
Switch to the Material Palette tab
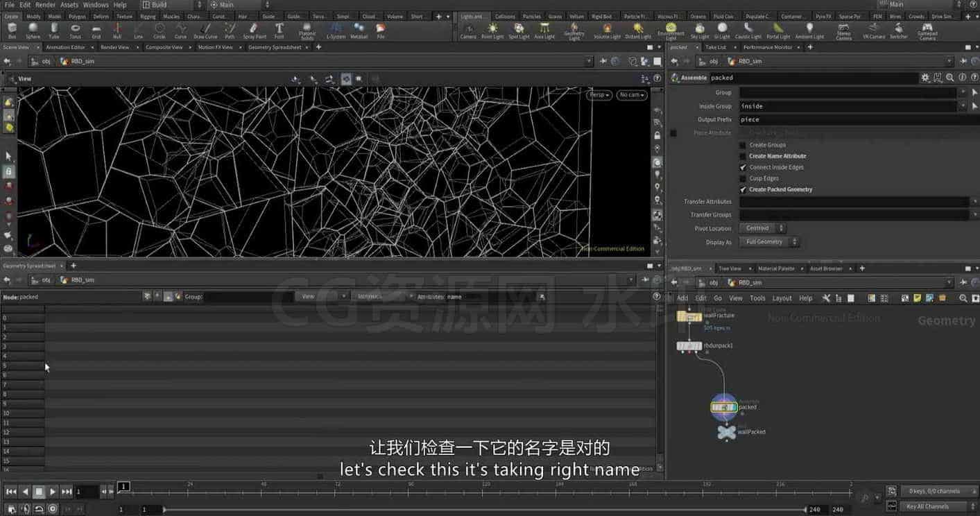776,268
